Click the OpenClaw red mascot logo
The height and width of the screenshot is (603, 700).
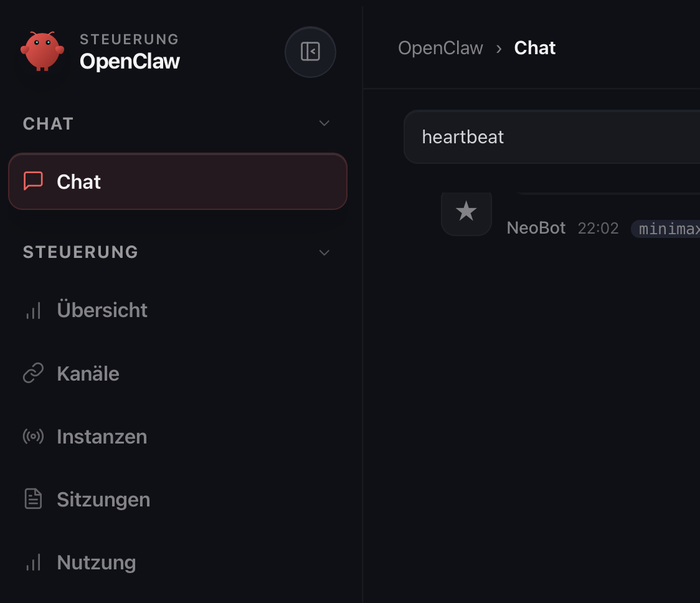42,51
